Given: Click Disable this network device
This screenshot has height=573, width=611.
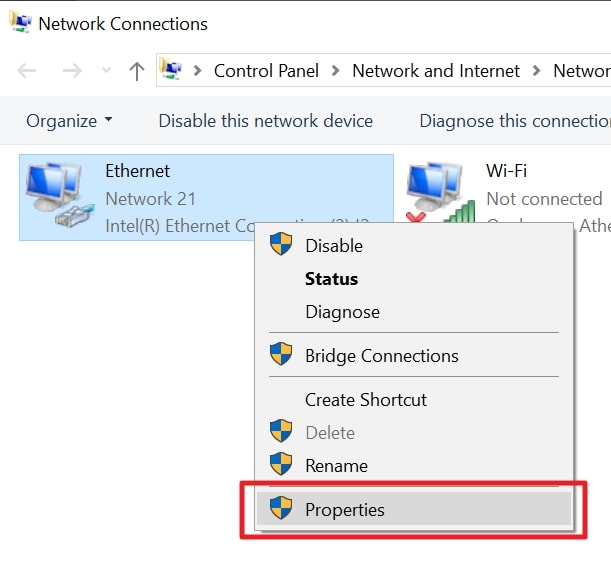Looking at the screenshot, I should point(265,121).
